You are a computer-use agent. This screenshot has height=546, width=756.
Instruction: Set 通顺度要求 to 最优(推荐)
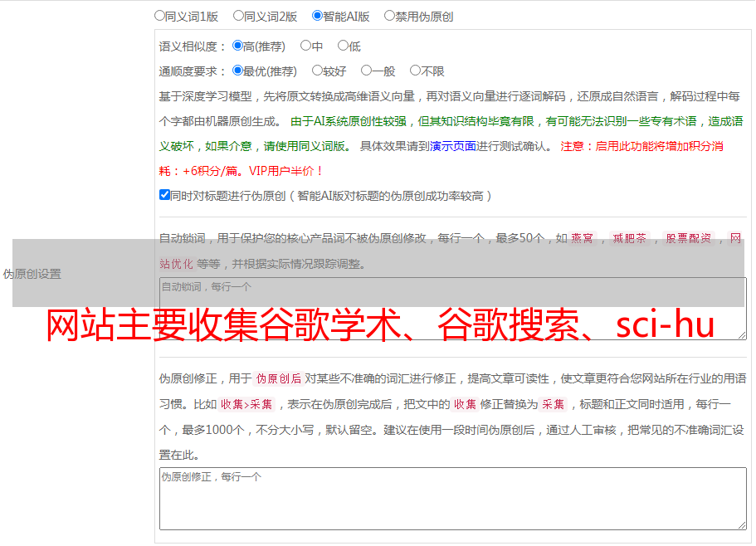point(237,71)
